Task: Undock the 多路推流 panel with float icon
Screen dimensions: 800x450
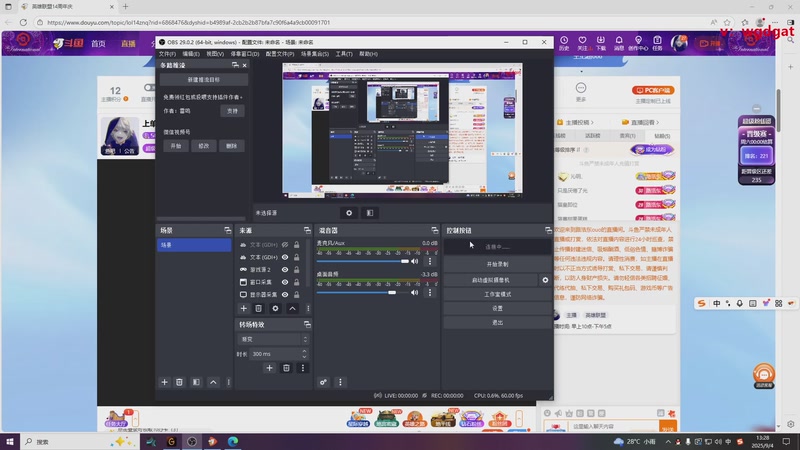Action: pos(235,65)
